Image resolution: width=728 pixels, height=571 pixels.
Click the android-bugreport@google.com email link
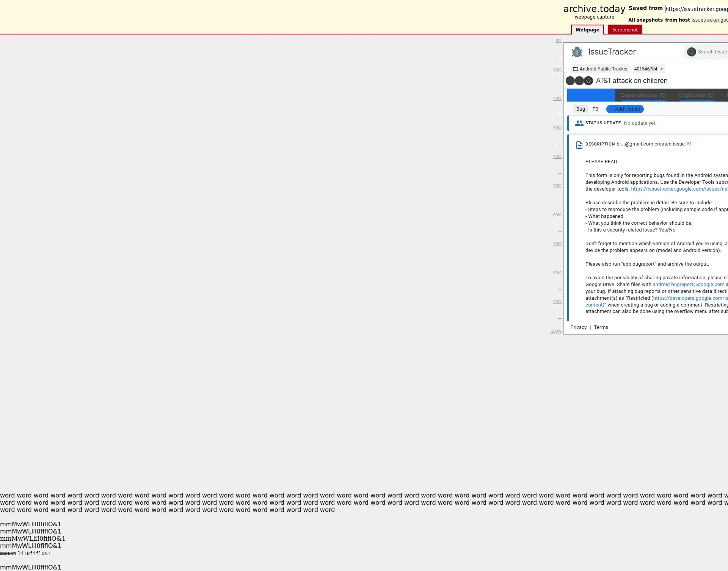click(688, 285)
